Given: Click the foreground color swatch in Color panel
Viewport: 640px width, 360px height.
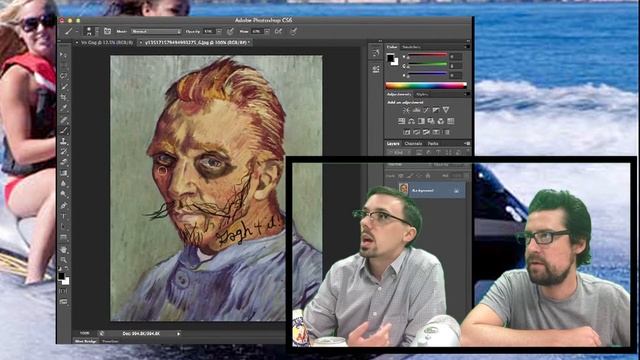Looking at the screenshot, I should (390, 58).
